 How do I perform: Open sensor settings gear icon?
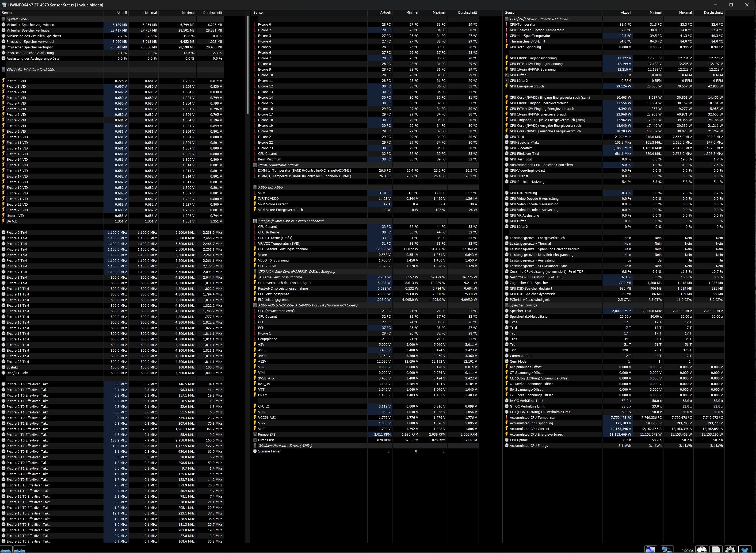click(730, 550)
